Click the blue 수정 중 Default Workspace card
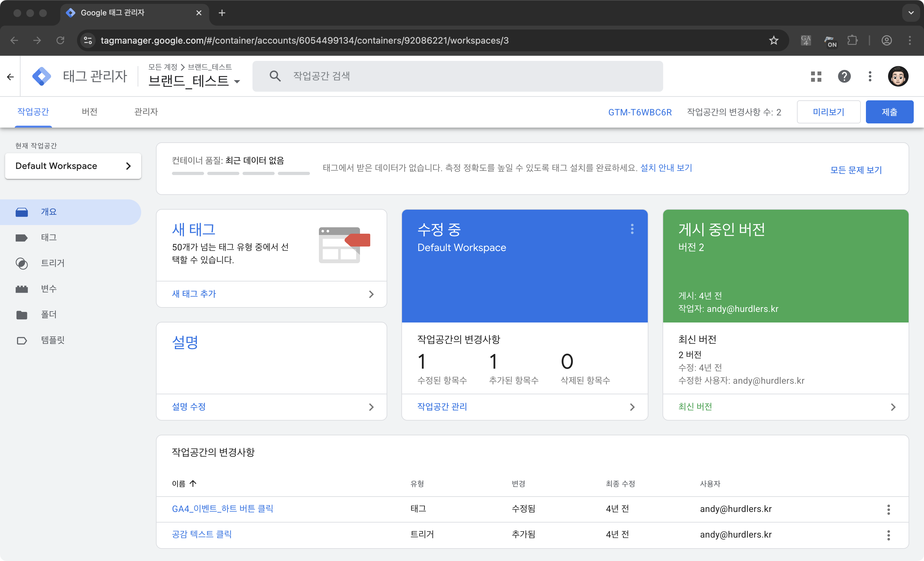 tap(525, 266)
